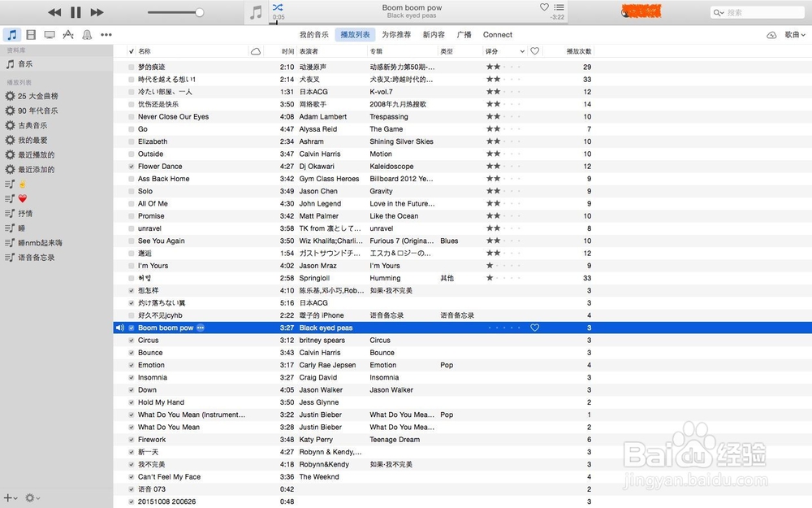
Task: Uncheck the box for Emotion
Action: (132, 365)
